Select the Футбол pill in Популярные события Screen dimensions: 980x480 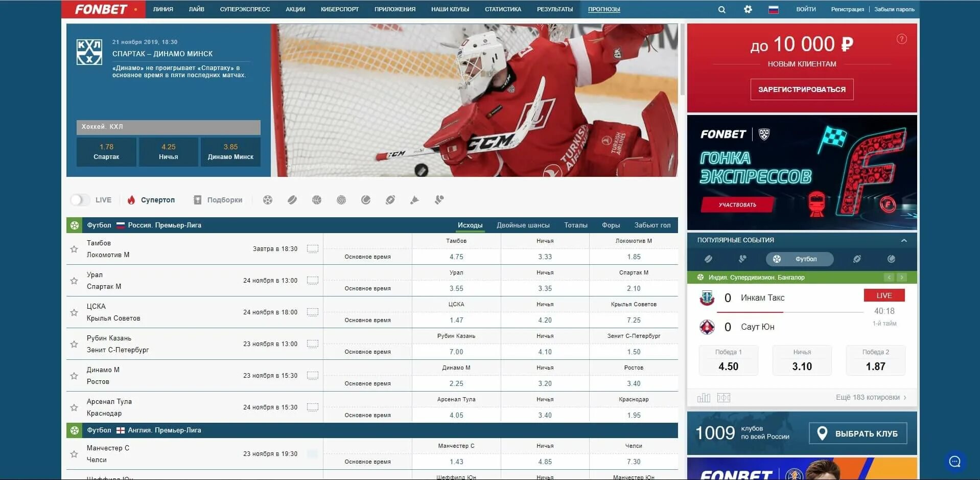(x=800, y=259)
